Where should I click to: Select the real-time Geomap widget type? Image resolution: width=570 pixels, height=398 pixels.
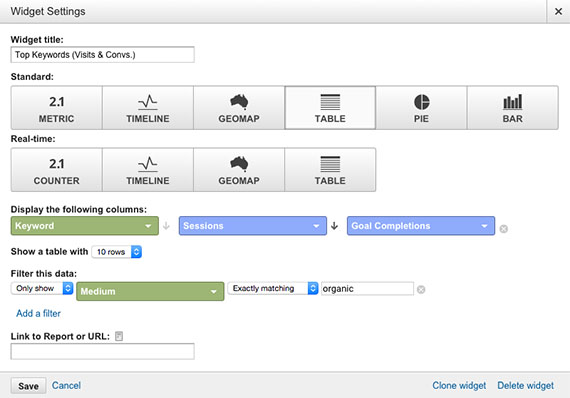click(x=239, y=170)
